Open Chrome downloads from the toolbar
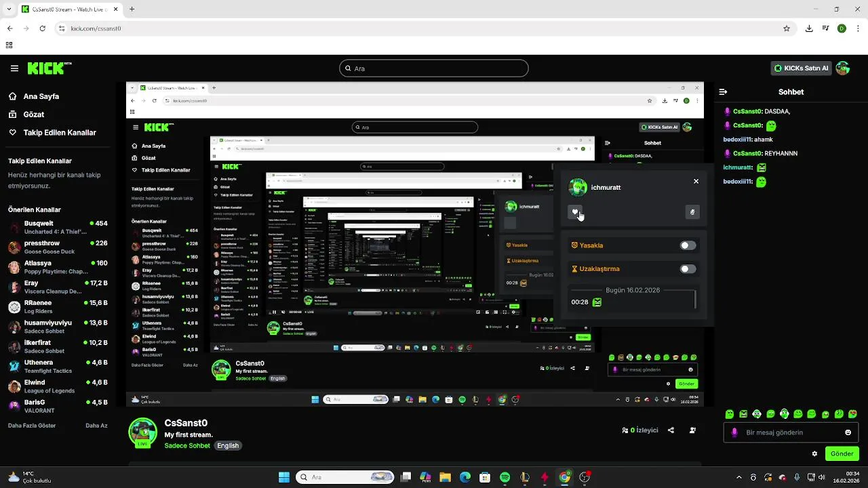This screenshot has height=488, width=868. [x=809, y=28]
